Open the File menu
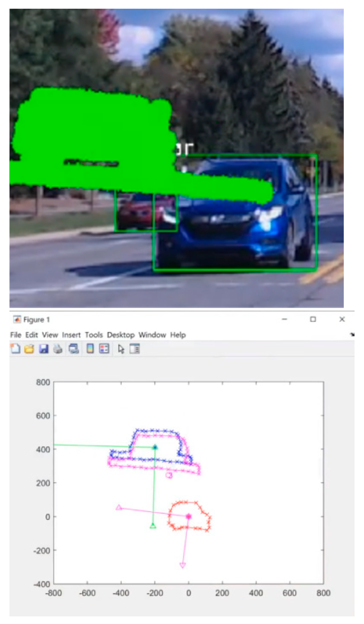 16,335
